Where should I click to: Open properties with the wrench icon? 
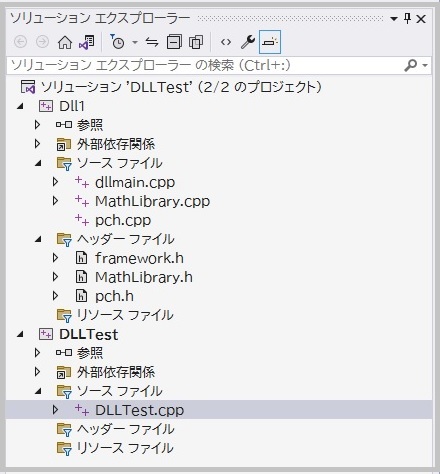(248, 42)
